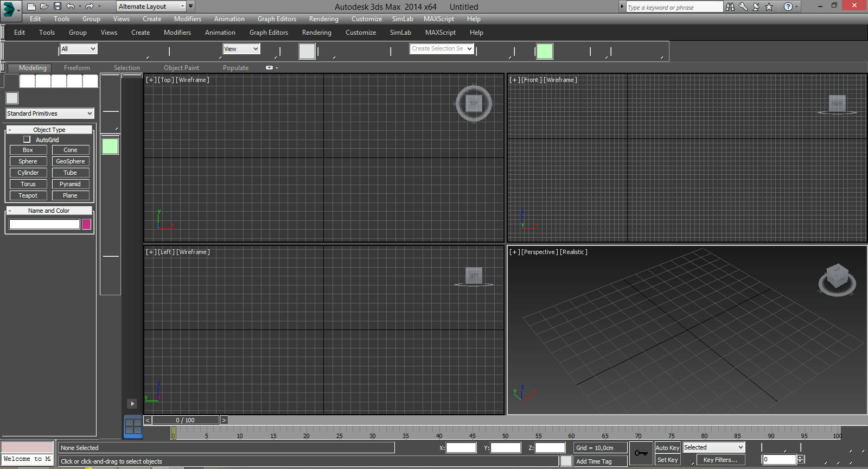Select the Cylinder primitive button

pyautogui.click(x=28, y=173)
